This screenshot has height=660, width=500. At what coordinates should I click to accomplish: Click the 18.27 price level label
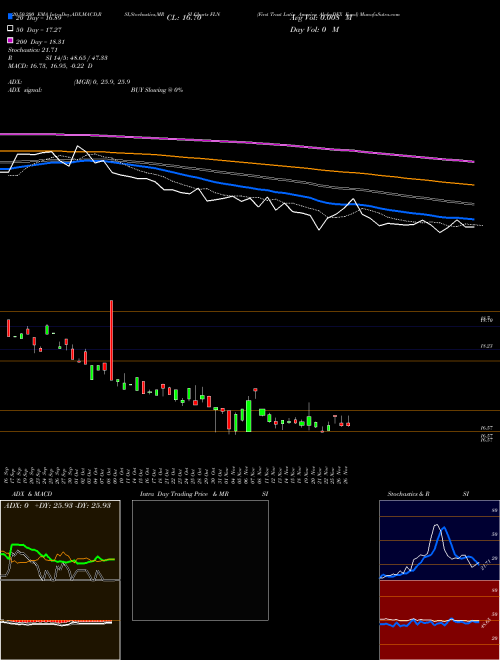tap(487, 346)
